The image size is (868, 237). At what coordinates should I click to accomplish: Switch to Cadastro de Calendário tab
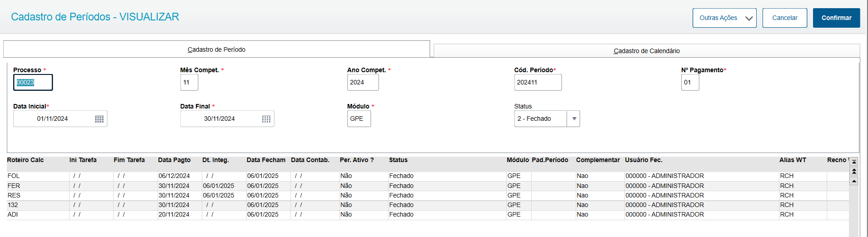(x=646, y=51)
